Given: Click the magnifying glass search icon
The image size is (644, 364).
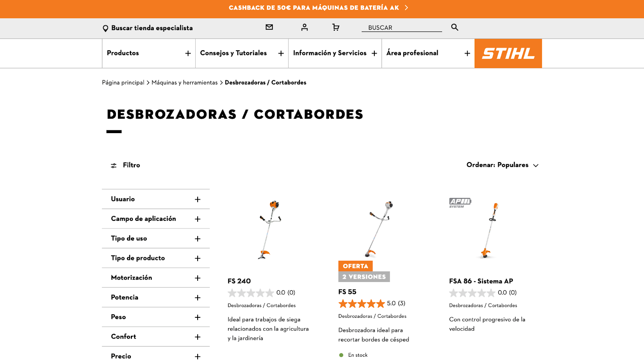Looking at the screenshot, I should click(454, 27).
